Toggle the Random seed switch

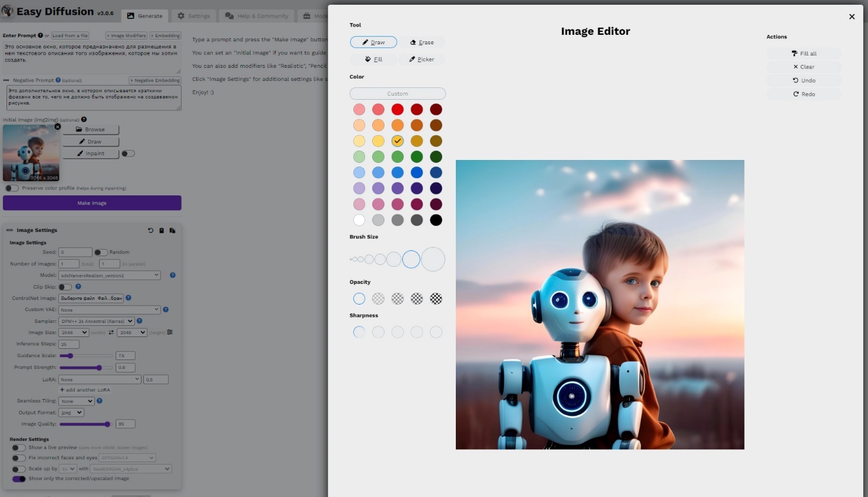101,253
